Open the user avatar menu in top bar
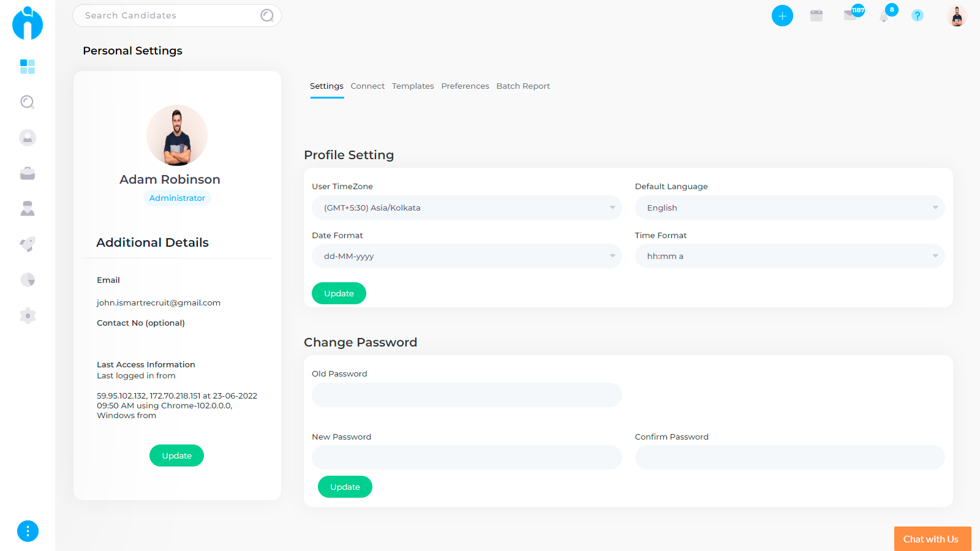Viewport: 980px width, 551px height. tap(957, 16)
